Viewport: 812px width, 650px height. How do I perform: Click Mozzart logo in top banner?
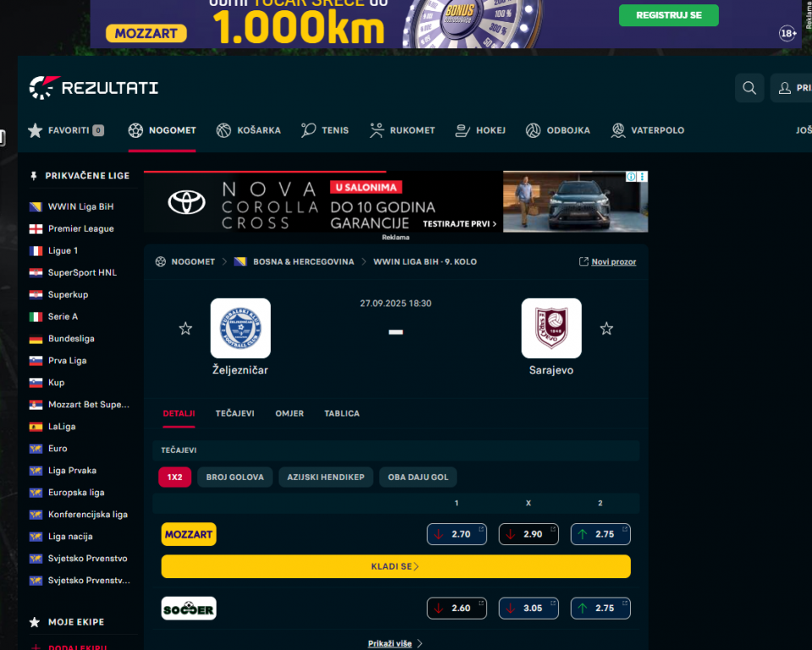[x=146, y=33]
